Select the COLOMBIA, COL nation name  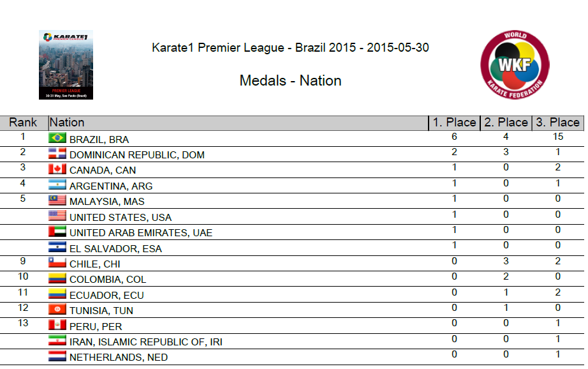(x=108, y=280)
